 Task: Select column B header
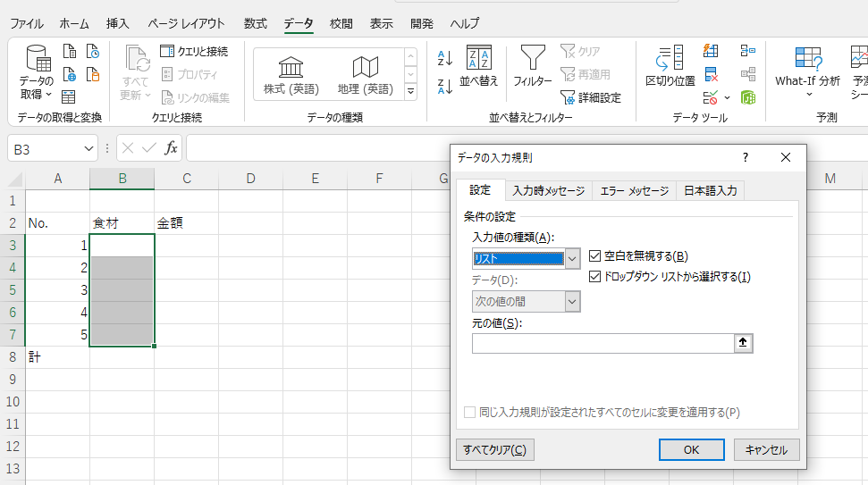(122, 179)
